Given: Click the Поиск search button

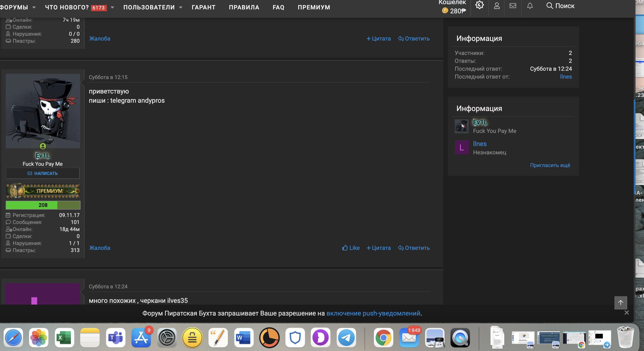Looking at the screenshot, I should [x=560, y=5].
